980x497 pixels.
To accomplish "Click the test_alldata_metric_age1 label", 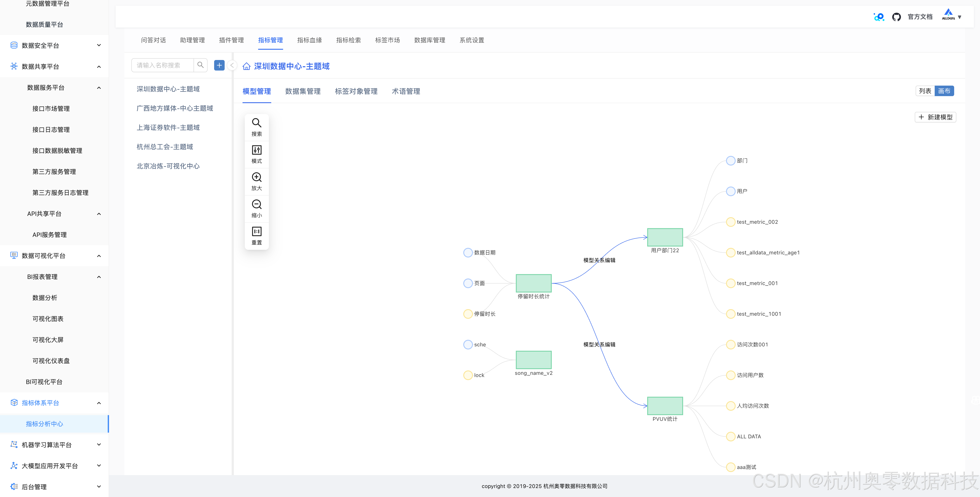I will (768, 253).
